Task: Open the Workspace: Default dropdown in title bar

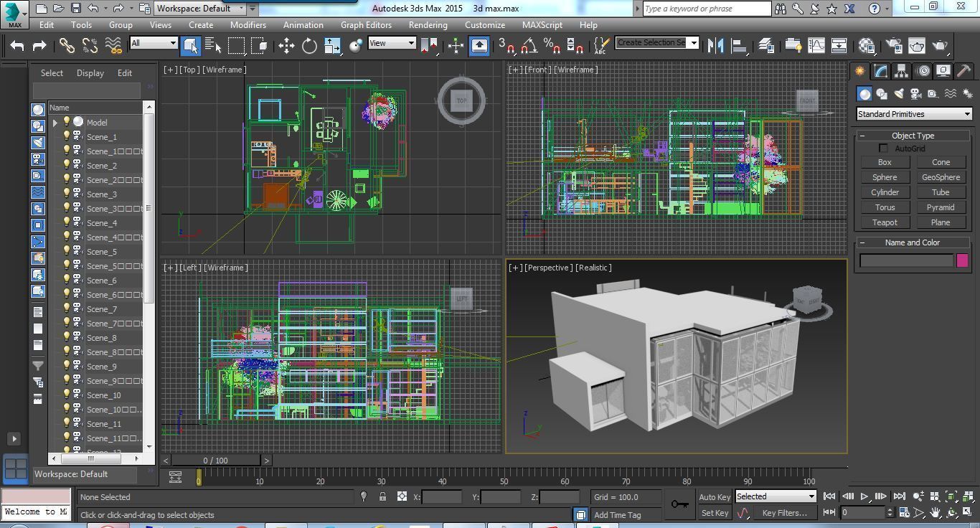Action: tap(200, 9)
